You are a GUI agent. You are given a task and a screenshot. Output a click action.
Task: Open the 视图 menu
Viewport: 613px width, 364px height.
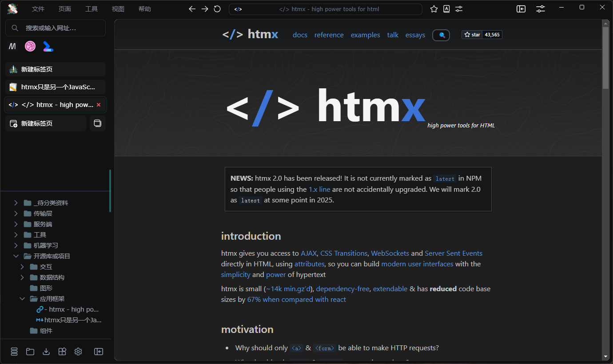(x=118, y=9)
